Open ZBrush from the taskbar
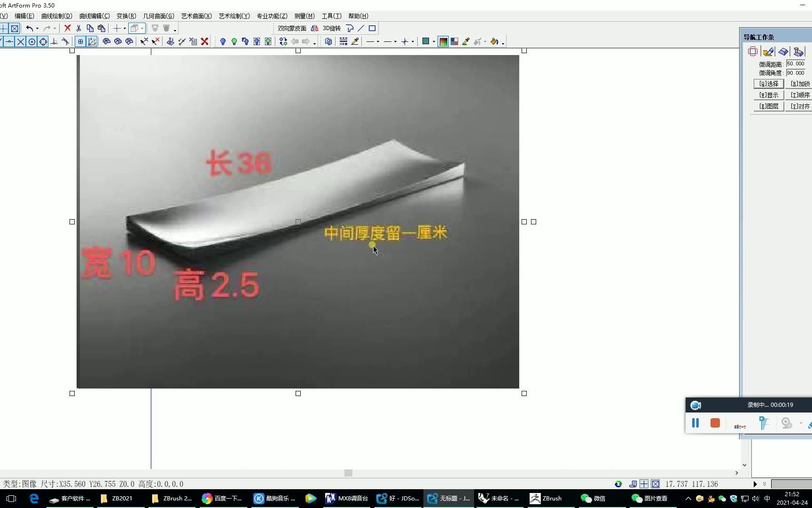The width and height of the screenshot is (812, 508). [547, 499]
